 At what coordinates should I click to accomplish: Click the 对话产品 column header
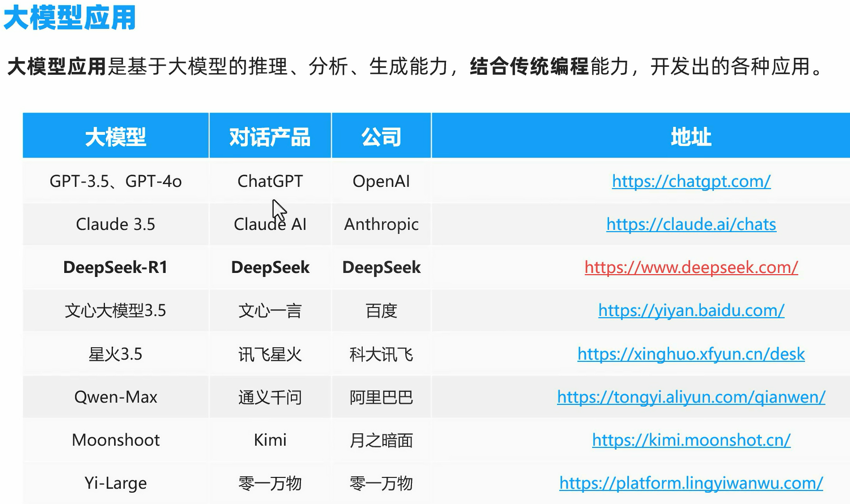coord(270,137)
